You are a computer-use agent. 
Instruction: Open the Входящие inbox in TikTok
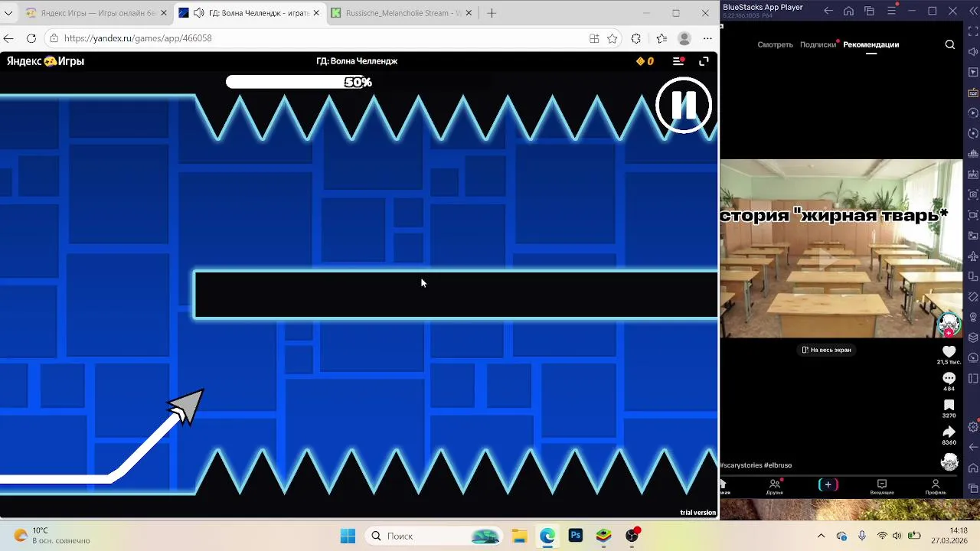click(881, 487)
